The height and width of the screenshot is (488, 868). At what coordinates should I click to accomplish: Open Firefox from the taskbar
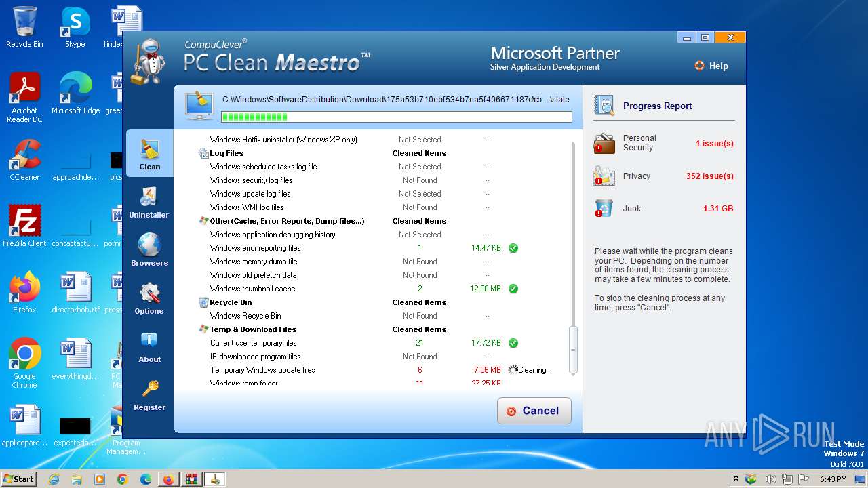[168, 479]
